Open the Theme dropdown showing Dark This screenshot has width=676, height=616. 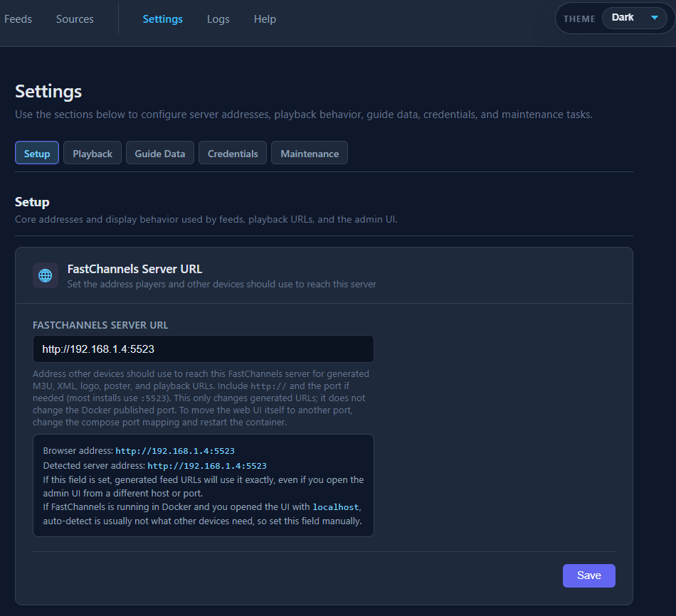click(634, 18)
